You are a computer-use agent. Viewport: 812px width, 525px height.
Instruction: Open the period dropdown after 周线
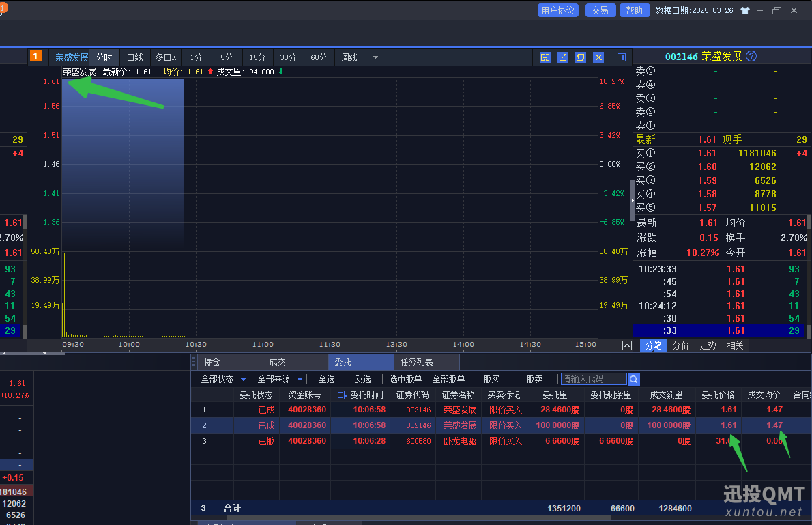pyautogui.click(x=375, y=57)
